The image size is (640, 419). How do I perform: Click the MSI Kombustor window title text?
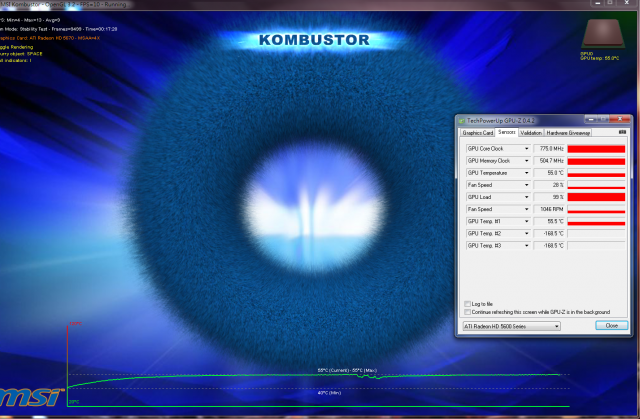pos(63,4)
